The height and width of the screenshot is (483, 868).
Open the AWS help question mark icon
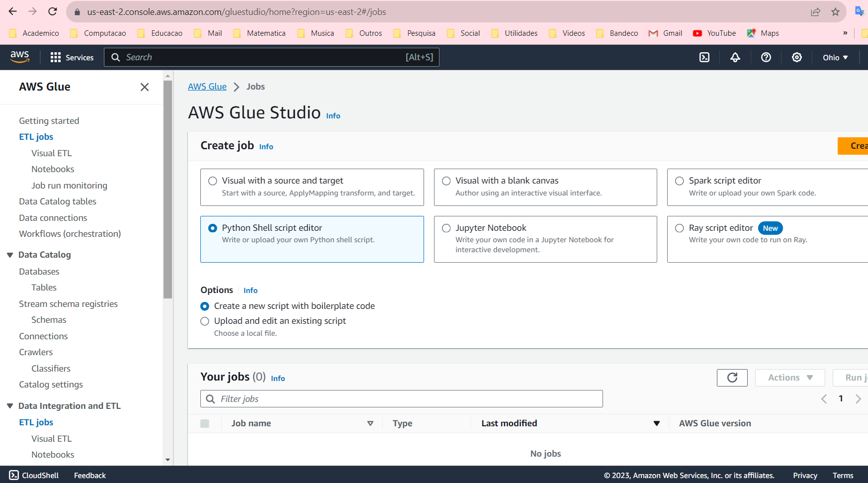pyautogui.click(x=766, y=57)
